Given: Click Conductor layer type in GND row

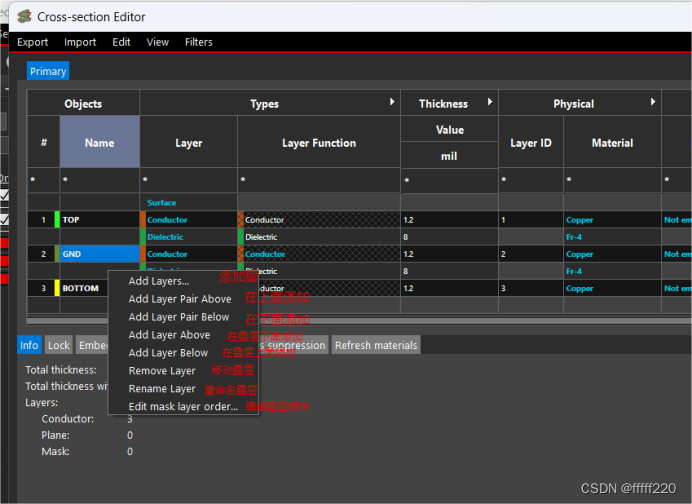Looking at the screenshot, I should tap(188, 254).
